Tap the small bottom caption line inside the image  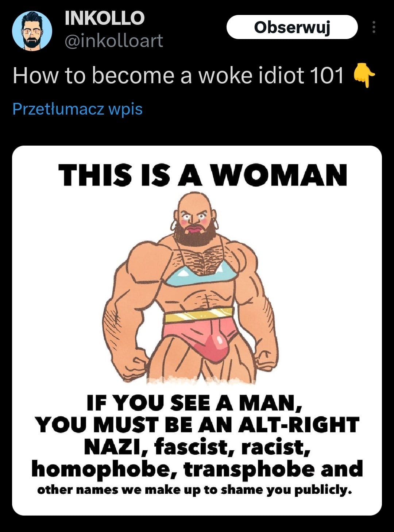[x=194, y=489]
